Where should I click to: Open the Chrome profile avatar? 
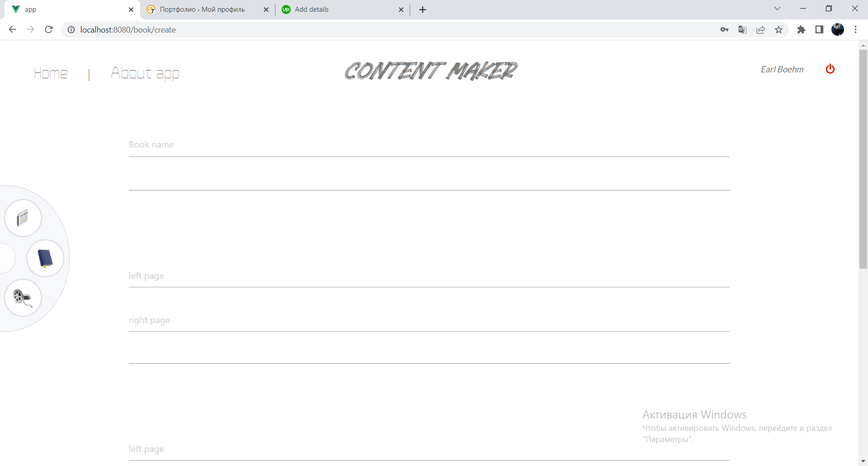pos(838,29)
